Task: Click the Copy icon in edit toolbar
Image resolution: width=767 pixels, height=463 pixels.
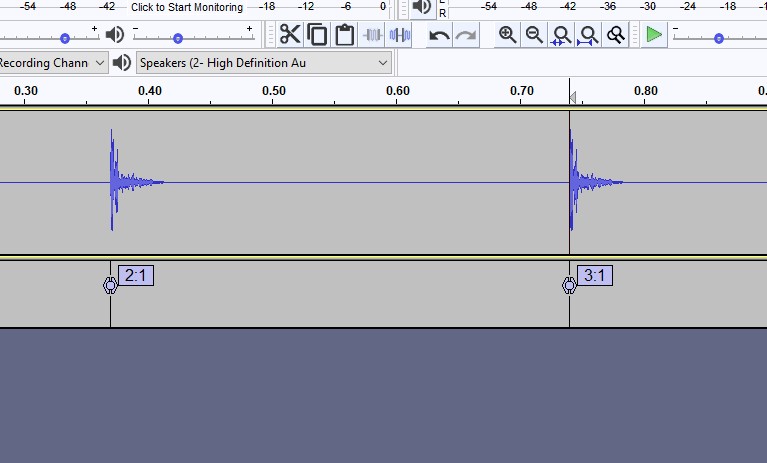Action: [x=317, y=36]
